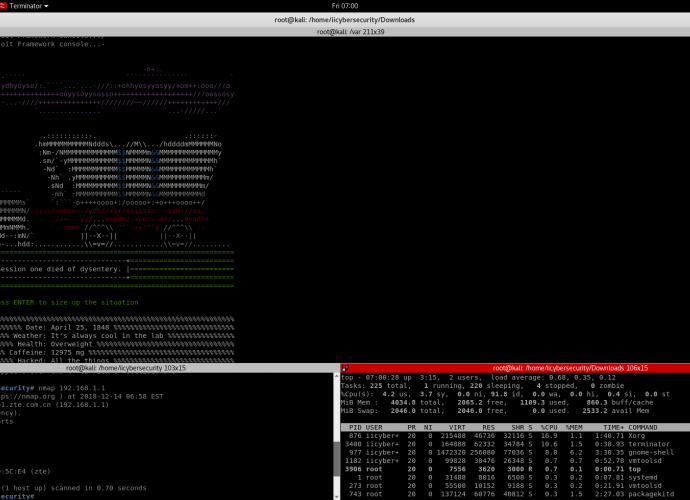Click the nmap 192.168.1.1 command text
The height and width of the screenshot is (500, 690).
coord(71,388)
